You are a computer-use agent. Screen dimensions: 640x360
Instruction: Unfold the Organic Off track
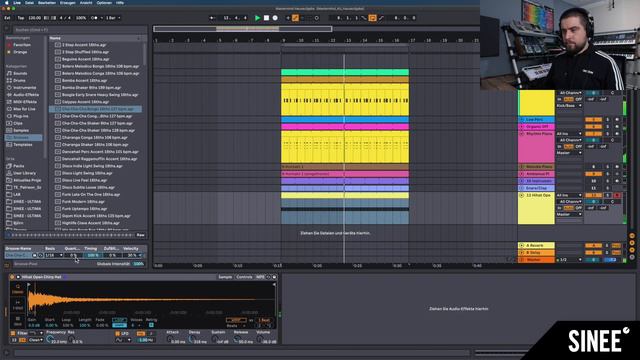point(522,127)
